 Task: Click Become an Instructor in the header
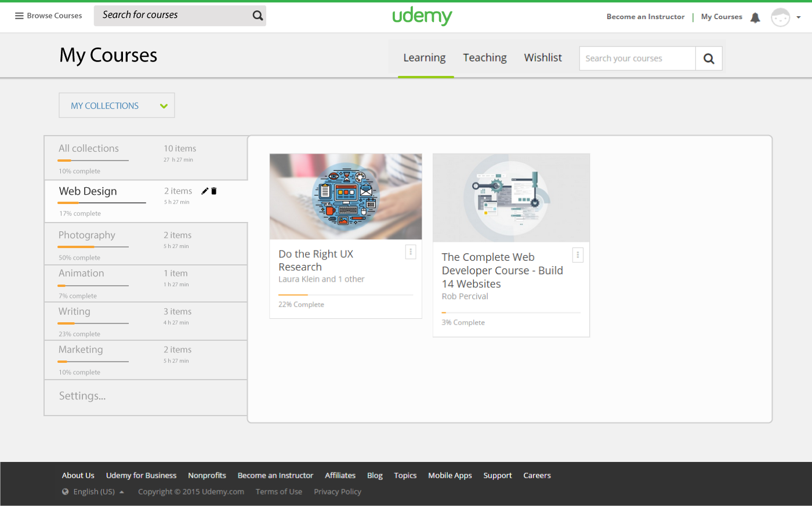click(646, 17)
